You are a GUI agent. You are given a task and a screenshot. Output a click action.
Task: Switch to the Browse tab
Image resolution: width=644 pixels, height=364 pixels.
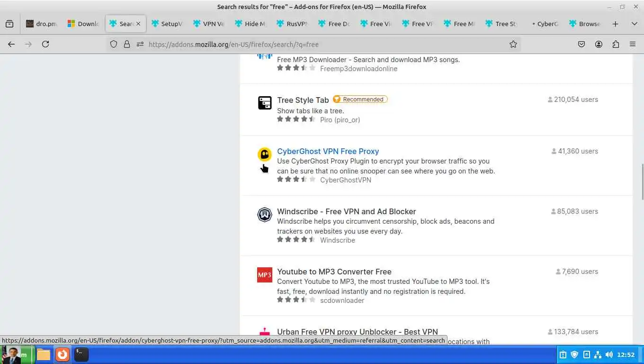coord(584,24)
